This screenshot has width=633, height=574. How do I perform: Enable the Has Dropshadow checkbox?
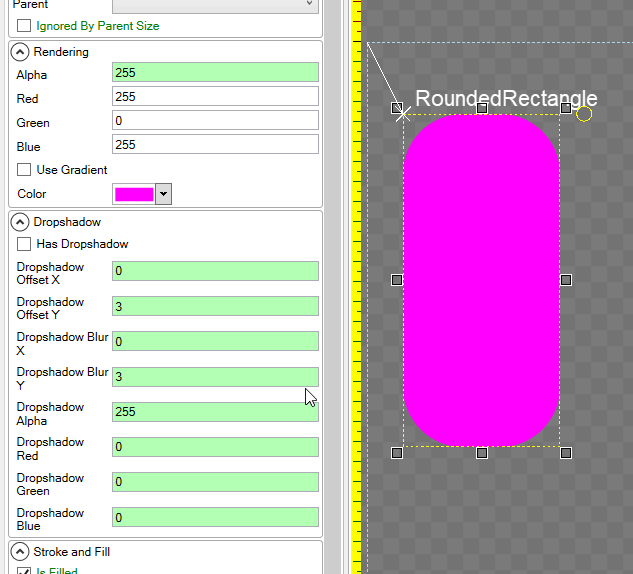[24, 244]
